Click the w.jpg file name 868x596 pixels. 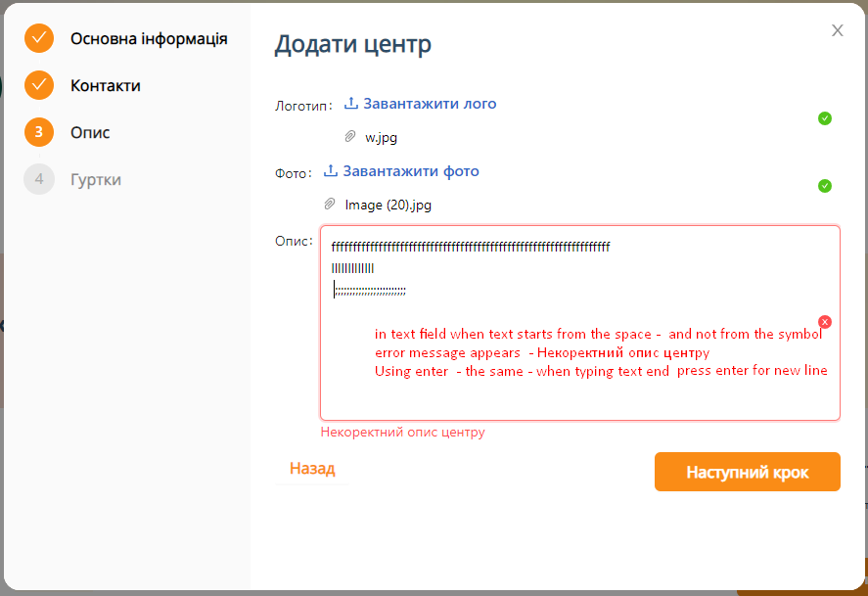coord(381,137)
